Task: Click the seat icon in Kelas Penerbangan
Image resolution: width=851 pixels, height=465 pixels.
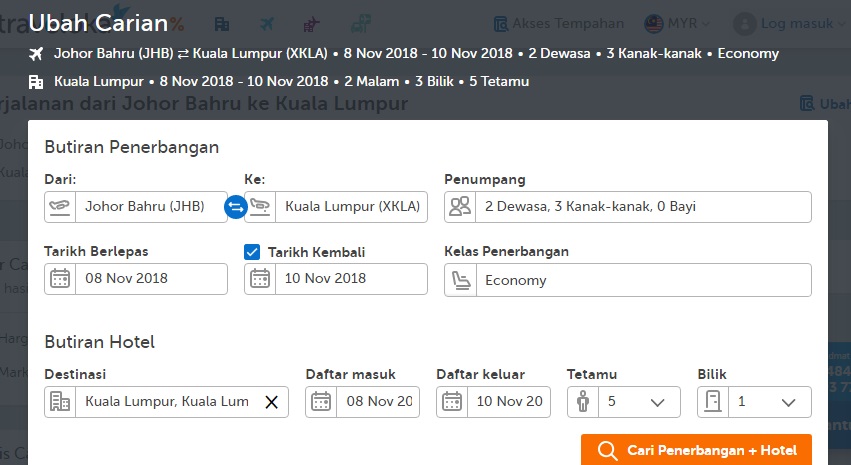Action: pos(460,280)
